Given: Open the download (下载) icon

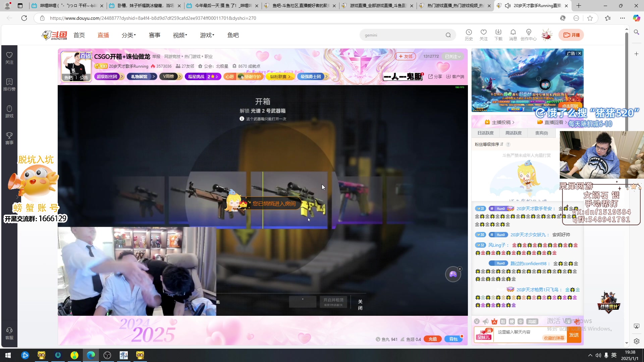Looking at the screenshot, I should [498, 35].
